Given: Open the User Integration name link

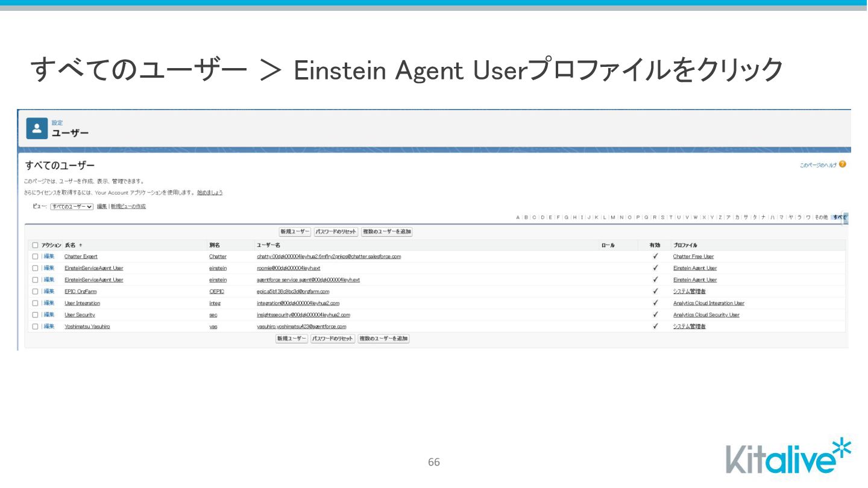Looking at the screenshot, I should click(83, 303).
